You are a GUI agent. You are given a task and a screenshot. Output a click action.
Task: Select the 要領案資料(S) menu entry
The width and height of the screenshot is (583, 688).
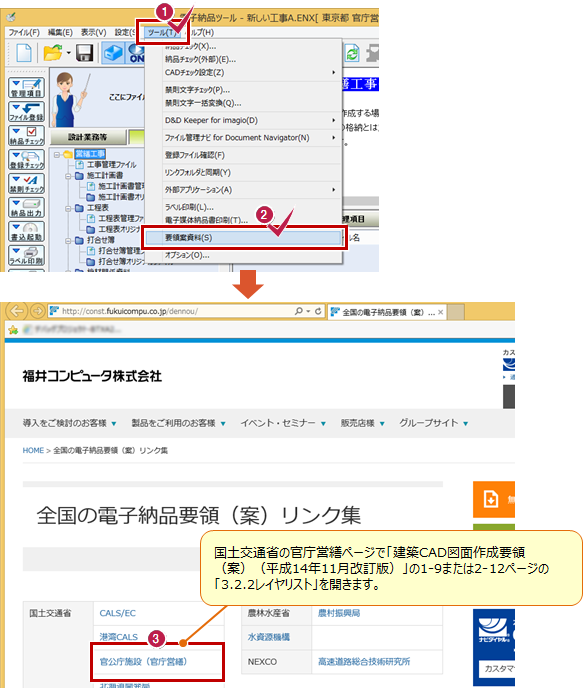click(x=244, y=238)
